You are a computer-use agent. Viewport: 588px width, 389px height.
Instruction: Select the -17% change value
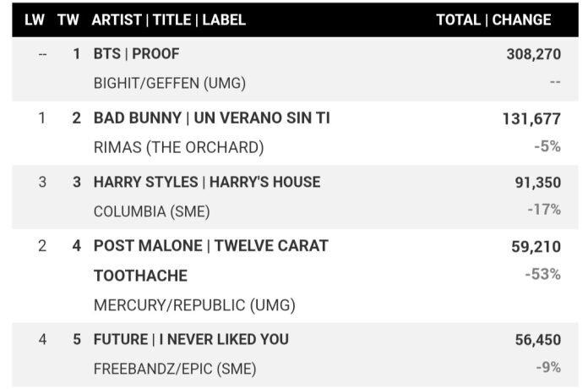click(543, 209)
